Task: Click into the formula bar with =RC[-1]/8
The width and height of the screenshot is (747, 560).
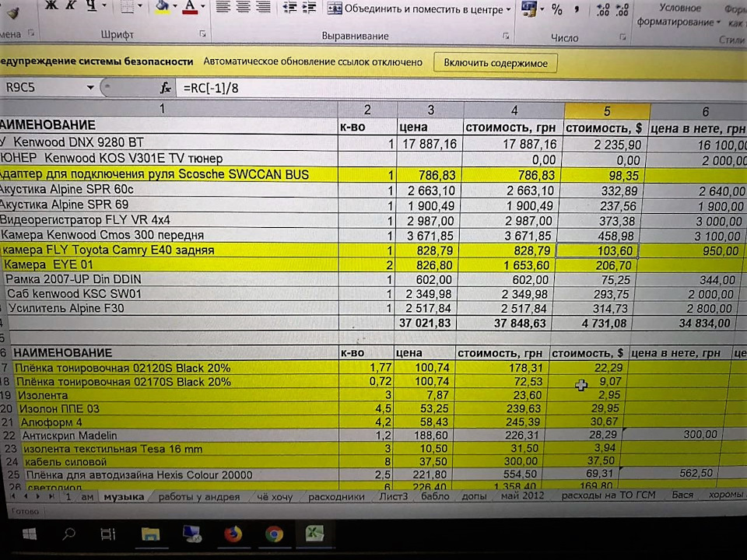Action: (x=461, y=88)
